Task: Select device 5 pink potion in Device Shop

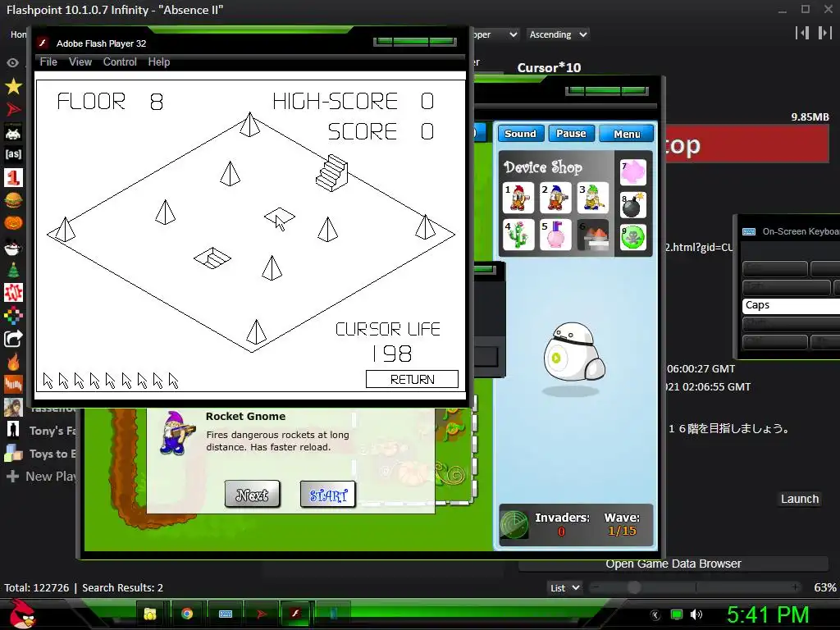Action: click(555, 235)
